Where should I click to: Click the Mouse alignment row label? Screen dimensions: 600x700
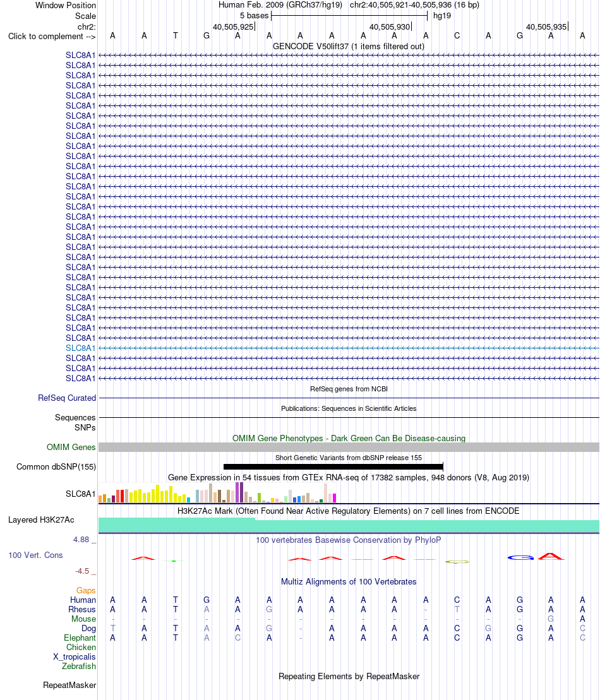coord(83,619)
